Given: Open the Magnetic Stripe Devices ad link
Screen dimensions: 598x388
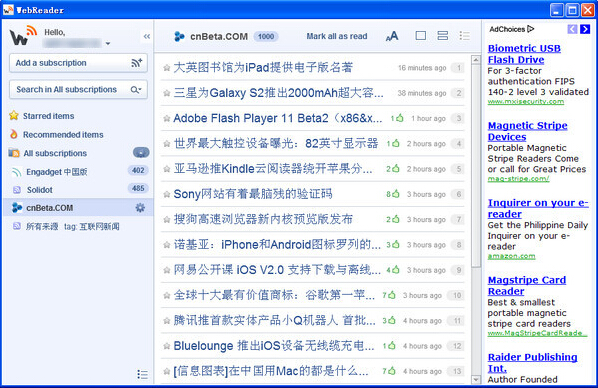Looking at the screenshot, I should pyautogui.click(x=527, y=131).
